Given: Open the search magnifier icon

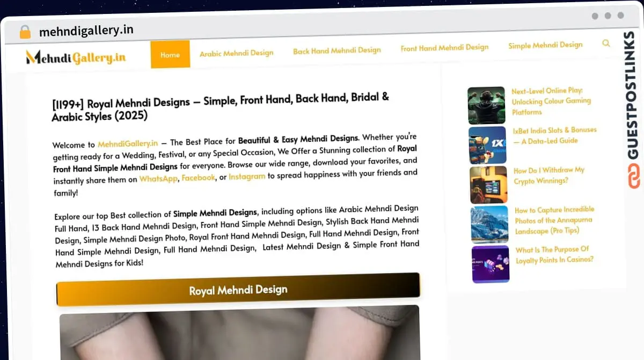Looking at the screenshot, I should tap(606, 44).
